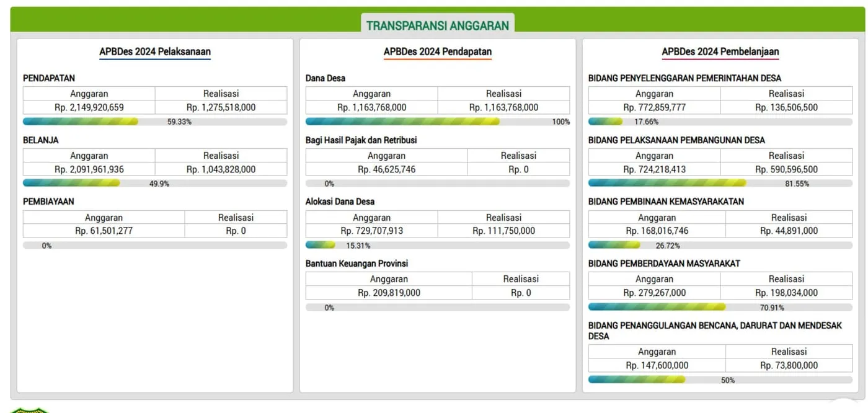
Task: Click the 17.66% percentage label
Action: click(x=646, y=122)
